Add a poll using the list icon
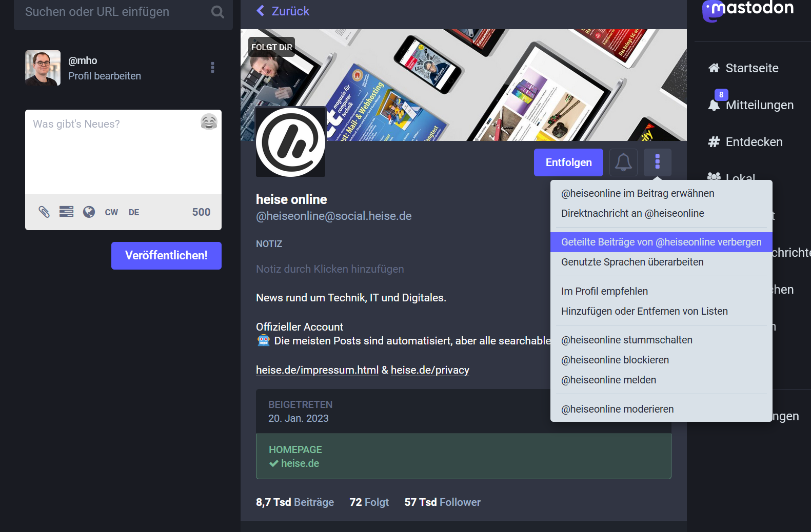The image size is (811, 532). [66, 212]
